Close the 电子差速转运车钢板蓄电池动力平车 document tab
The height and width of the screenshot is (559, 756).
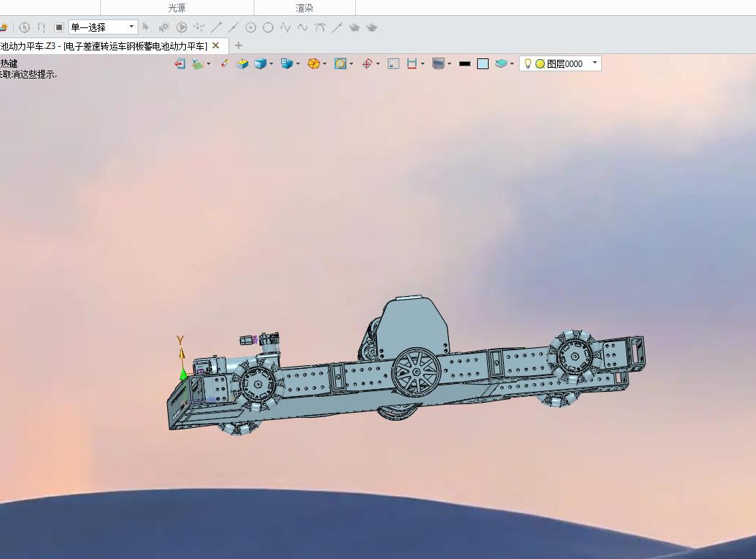(216, 45)
